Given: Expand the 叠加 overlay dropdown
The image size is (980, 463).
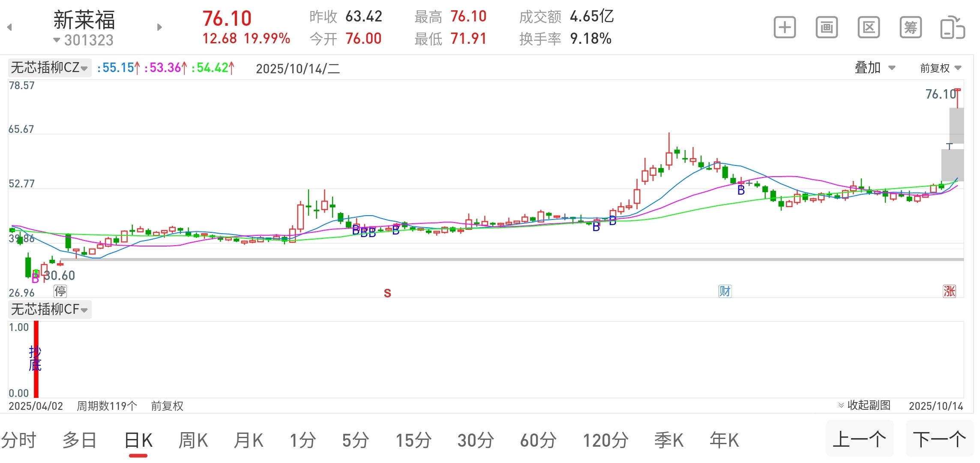Looking at the screenshot, I should click(875, 68).
